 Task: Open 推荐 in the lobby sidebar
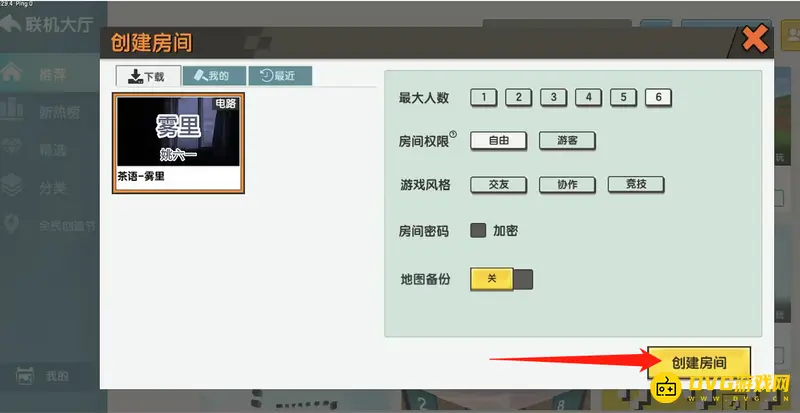point(49,74)
